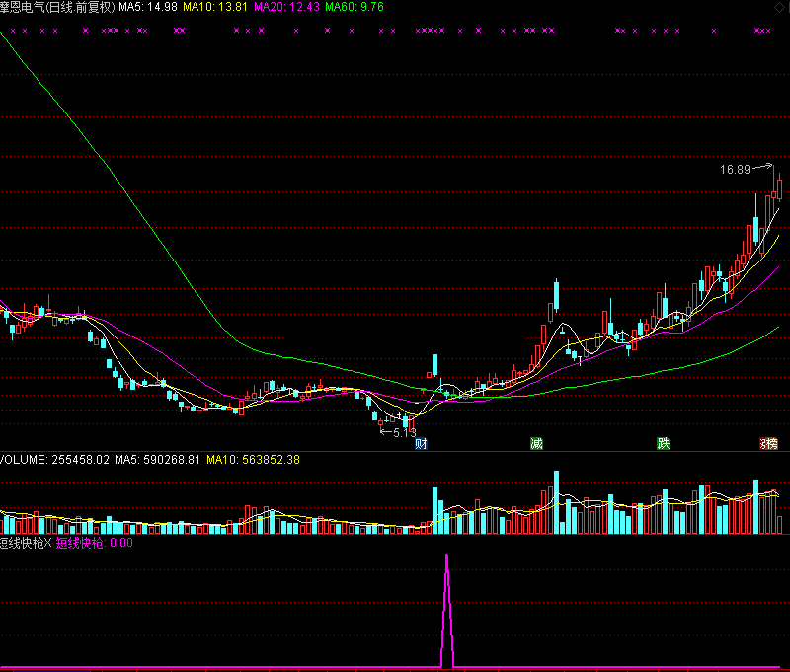The image size is (790, 672).
Task: Click the 5.13 low price label
Action: click(405, 433)
